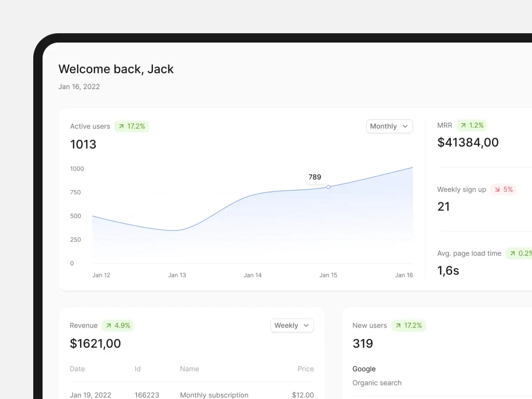Click the 17.2% growth badge beside Active users

(x=132, y=126)
